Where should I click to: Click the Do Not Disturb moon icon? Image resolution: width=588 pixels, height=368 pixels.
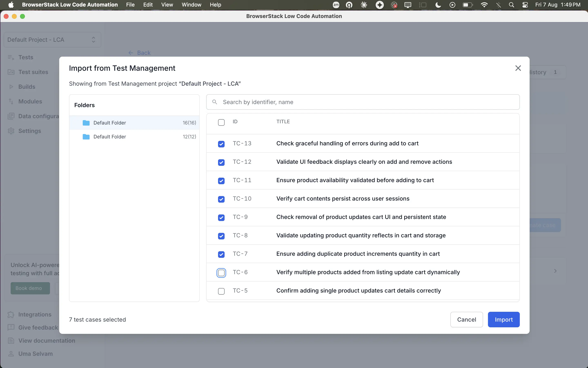tap(438, 5)
